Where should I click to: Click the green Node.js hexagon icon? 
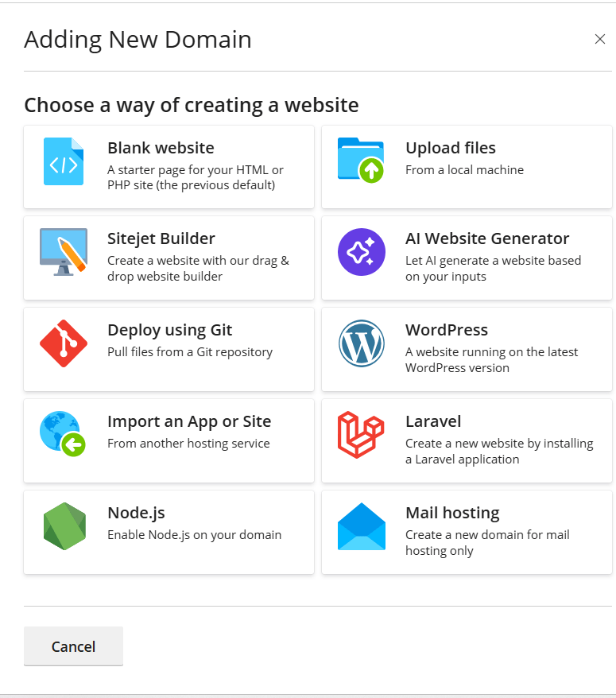pos(64,526)
